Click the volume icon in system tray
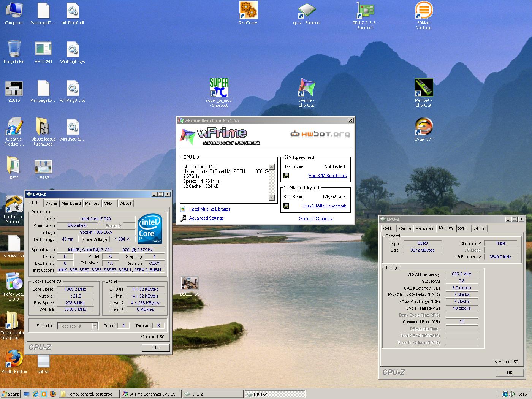Screen dimensions: 532x399 pyautogui.click(x=512, y=394)
